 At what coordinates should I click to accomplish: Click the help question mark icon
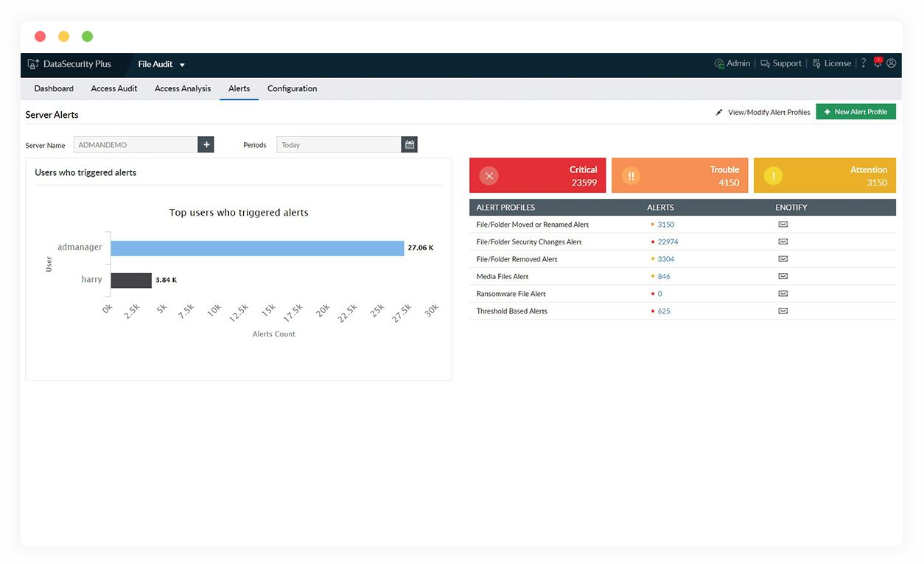(x=863, y=63)
